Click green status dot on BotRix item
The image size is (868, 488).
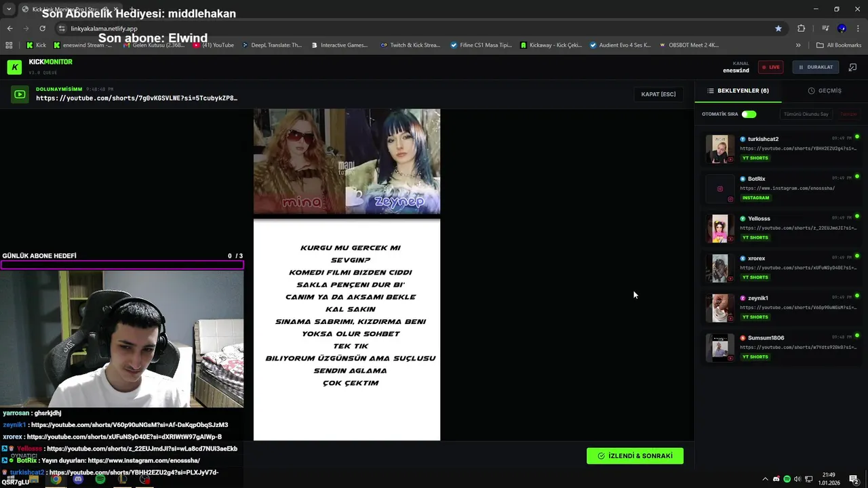click(857, 177)
